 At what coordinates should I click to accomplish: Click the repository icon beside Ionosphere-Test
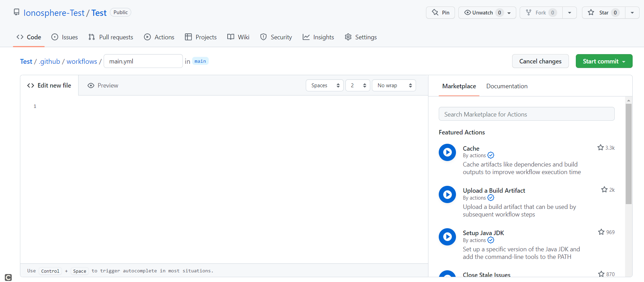pos(17,12)
